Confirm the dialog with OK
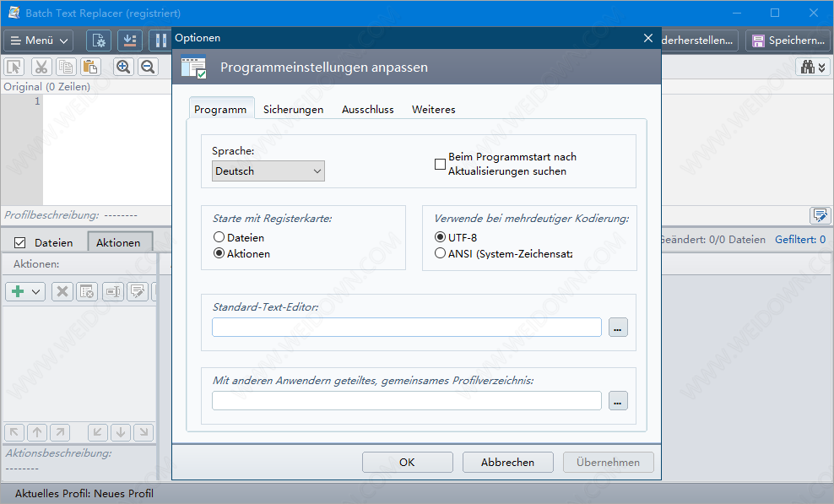This screenshot has height=504, width=834. tap(408, 462)
